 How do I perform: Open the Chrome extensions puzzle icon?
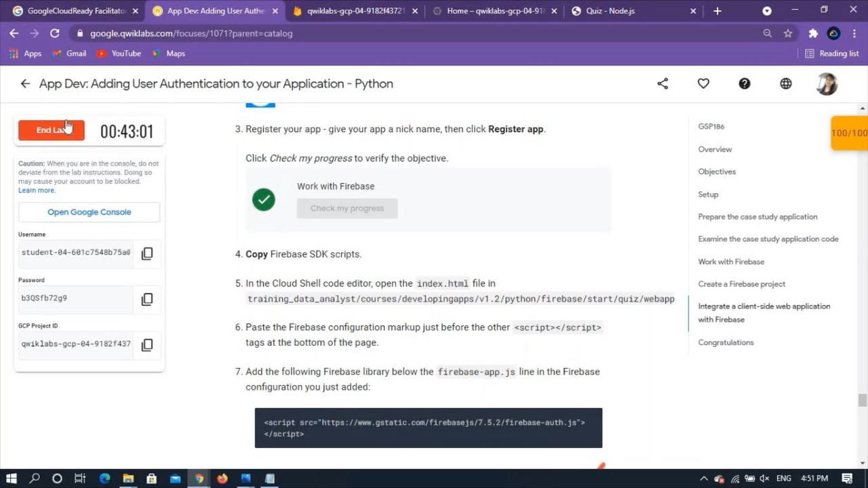pos(813,33)
